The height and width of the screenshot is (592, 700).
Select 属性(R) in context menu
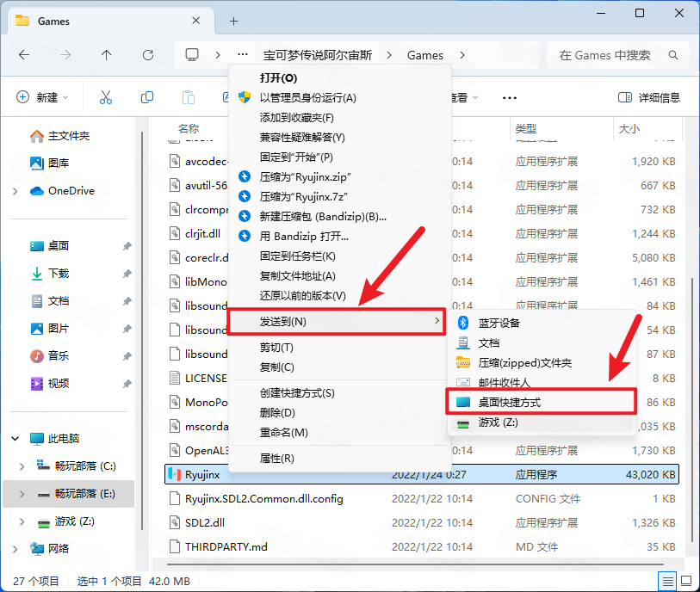(x=339, y=458)
